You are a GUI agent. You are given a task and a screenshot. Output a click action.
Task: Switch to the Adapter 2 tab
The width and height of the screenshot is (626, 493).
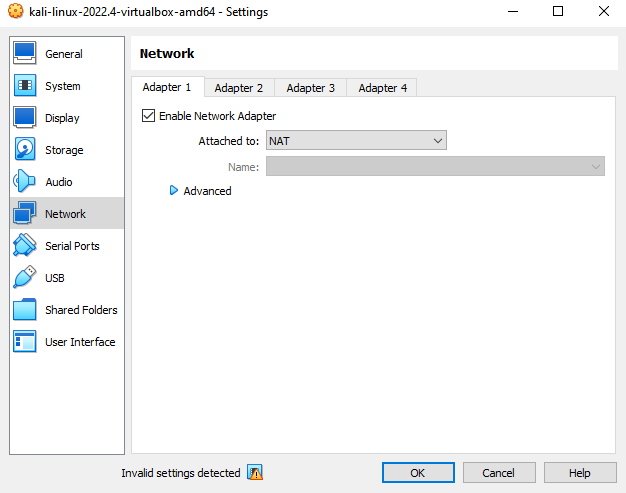[x=239, y=88]
